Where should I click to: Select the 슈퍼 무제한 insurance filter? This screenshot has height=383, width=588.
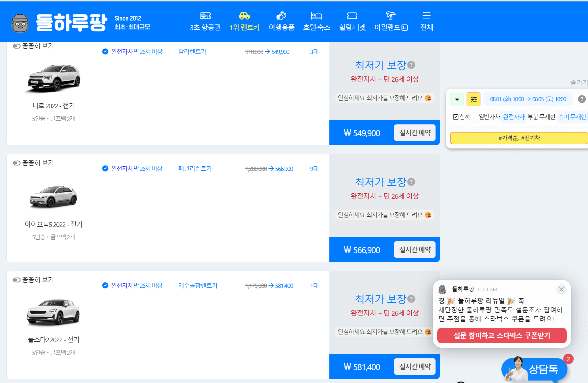pos(572,117)
